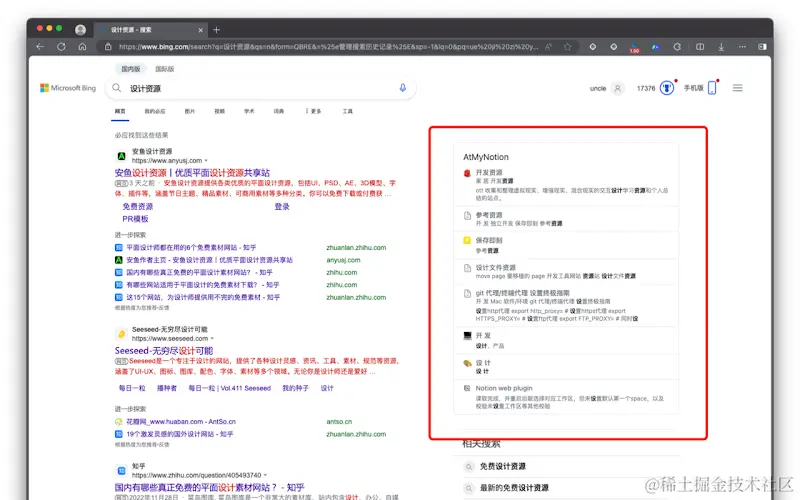Open 国内有哪些真正免费的平面设计素材网站 title link
This screenshot has width=800, height=500.
pos(209,488)
